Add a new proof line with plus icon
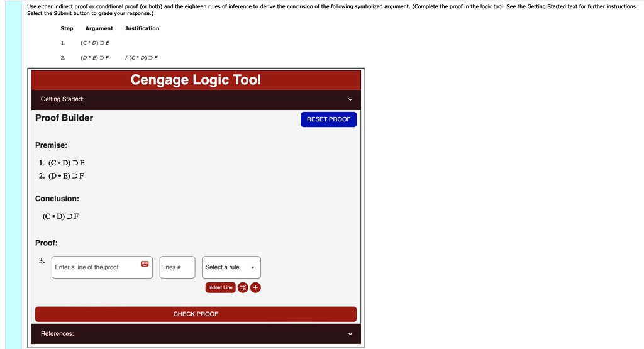Viewport: 644px width, 349px height. [x=255, y=287]
